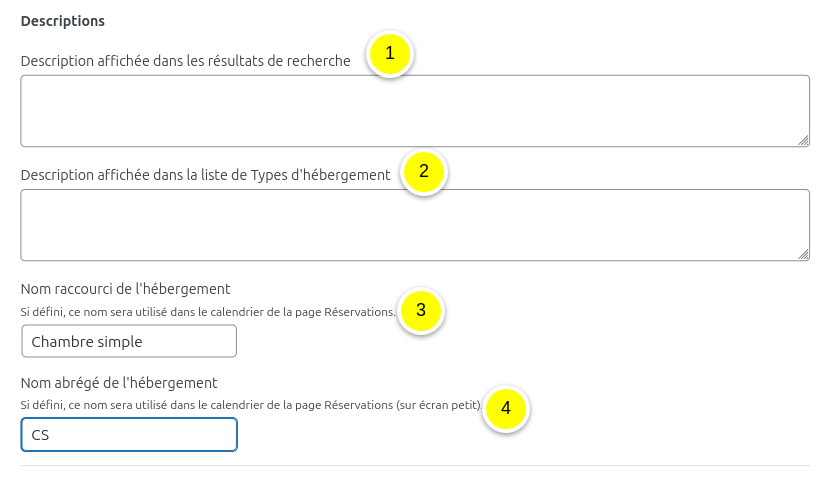Click the "Nom raccourci de l'hébergement" label
Viewport: 837px width, 480px height.
[x=125, y=290]
